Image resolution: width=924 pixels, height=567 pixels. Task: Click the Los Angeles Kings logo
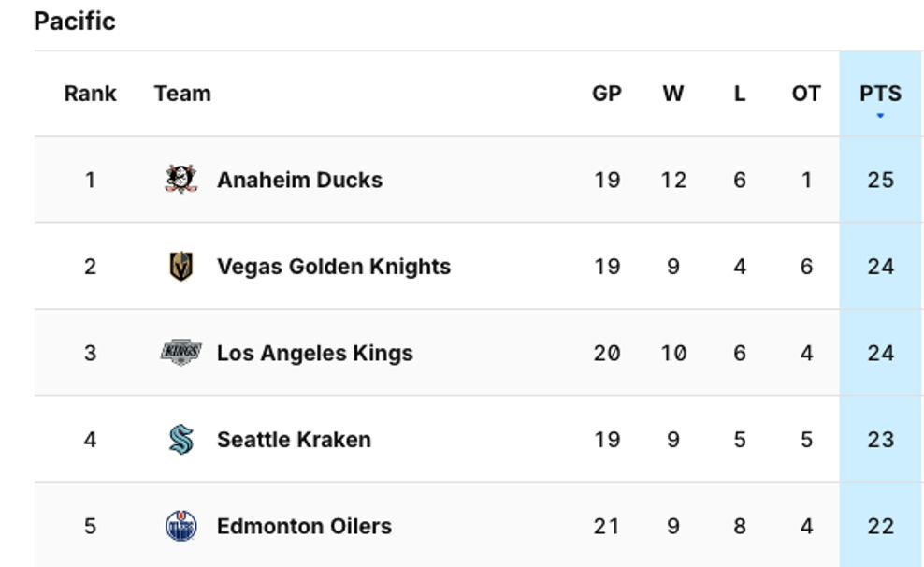click(180, 353)
